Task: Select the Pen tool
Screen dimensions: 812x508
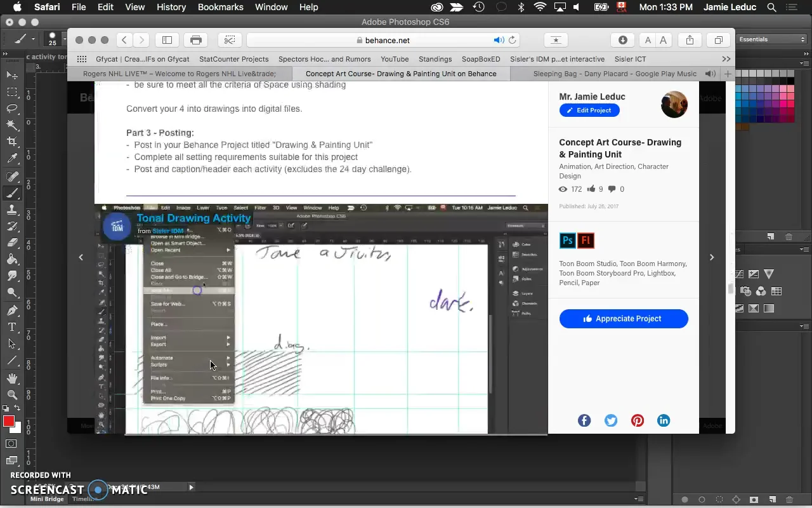Action: (12, 311)
